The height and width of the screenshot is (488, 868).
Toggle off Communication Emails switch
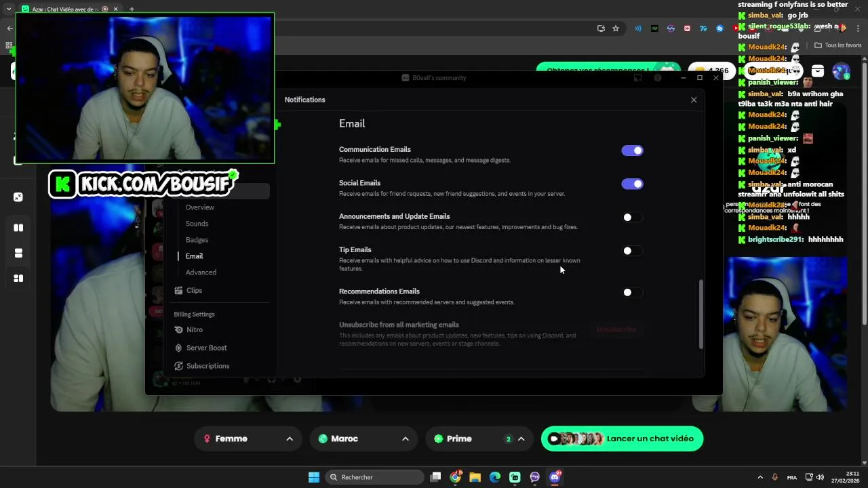coord(632,150)
